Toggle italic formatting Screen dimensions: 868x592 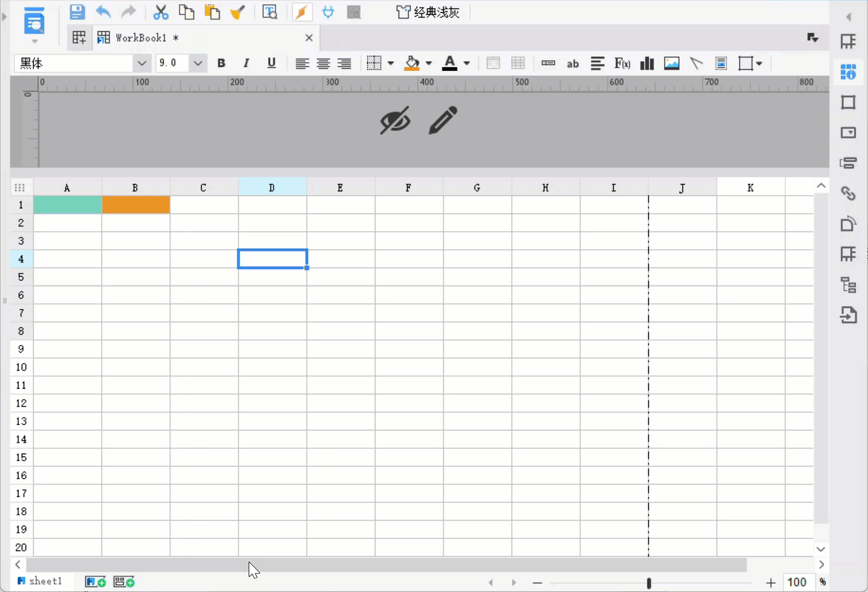(x=246, y=63)
